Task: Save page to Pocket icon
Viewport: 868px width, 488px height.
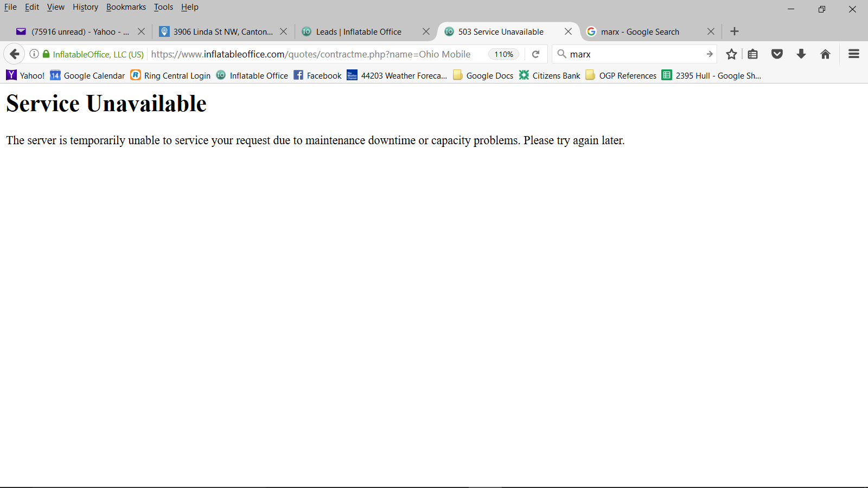Action: point(777,54)
